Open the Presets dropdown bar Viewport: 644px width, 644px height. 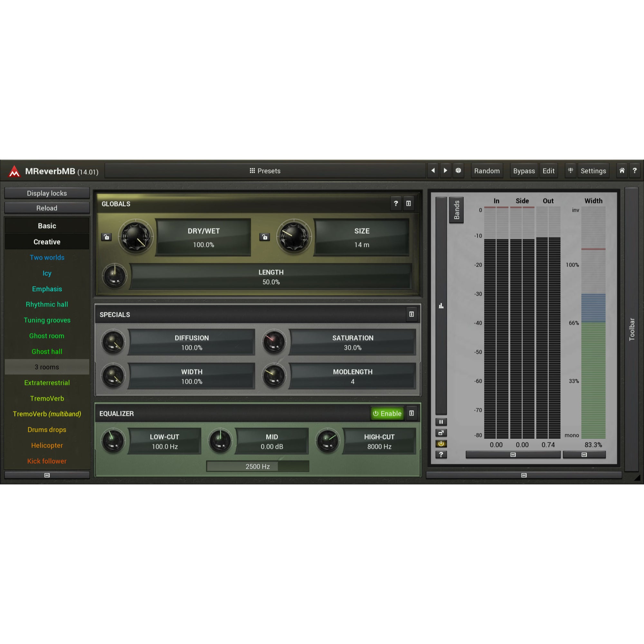pyautogui.click(x=265, y=171)
